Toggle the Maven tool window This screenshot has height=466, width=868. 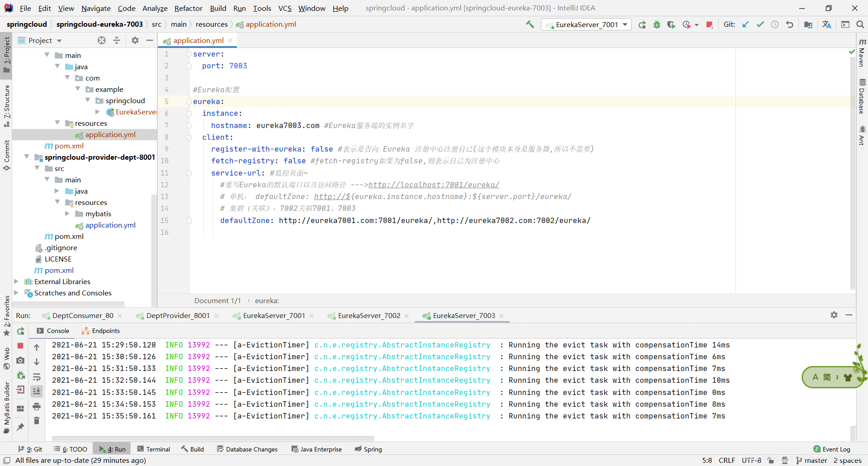(x=862, y=53)
